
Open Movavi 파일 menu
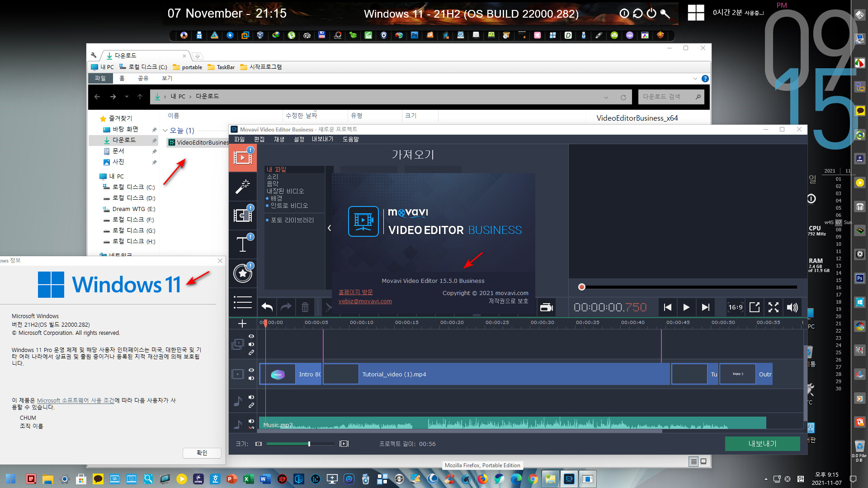pyautogui.click(x=240, y=139)
